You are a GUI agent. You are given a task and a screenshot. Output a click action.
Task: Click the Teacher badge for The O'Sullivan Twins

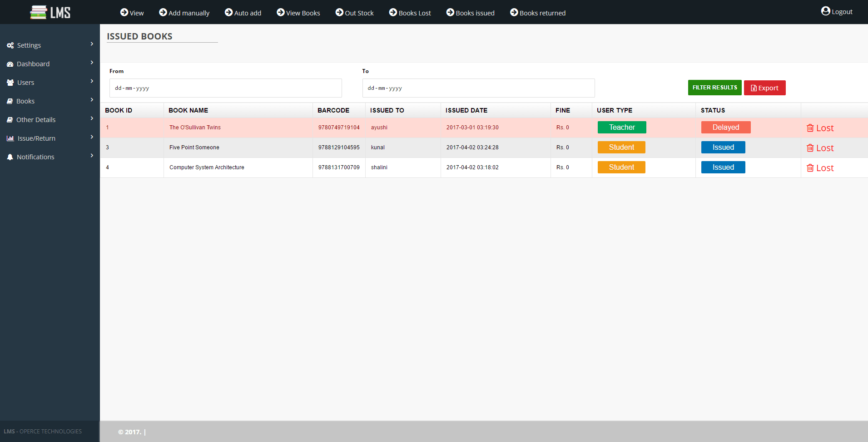[x=621, y=127]
